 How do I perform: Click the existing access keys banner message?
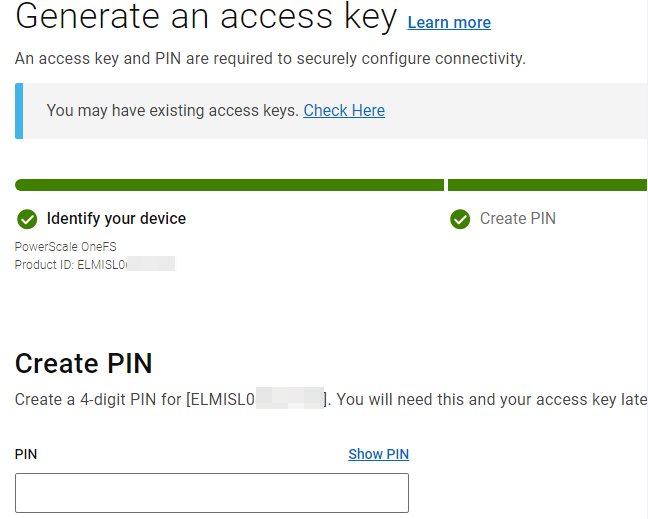click(172, 110)
